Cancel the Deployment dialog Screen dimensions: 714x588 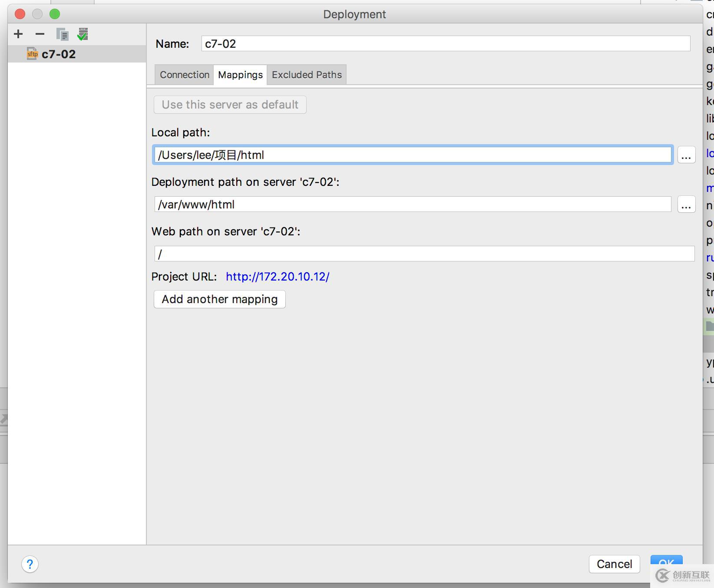(614, 564)
